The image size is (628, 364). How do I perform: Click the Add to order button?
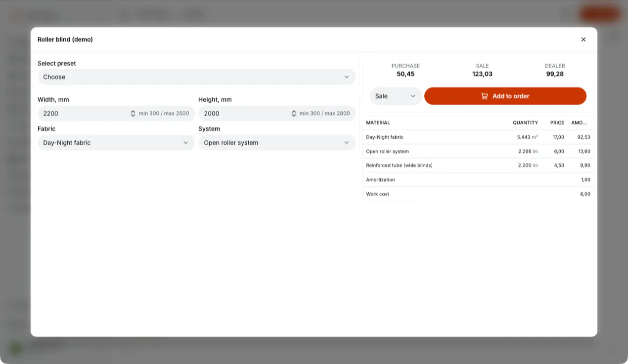[505, 96]
